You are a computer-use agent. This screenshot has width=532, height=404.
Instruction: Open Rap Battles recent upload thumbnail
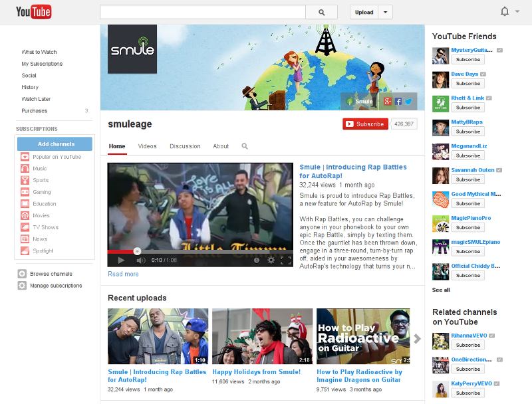158,336
